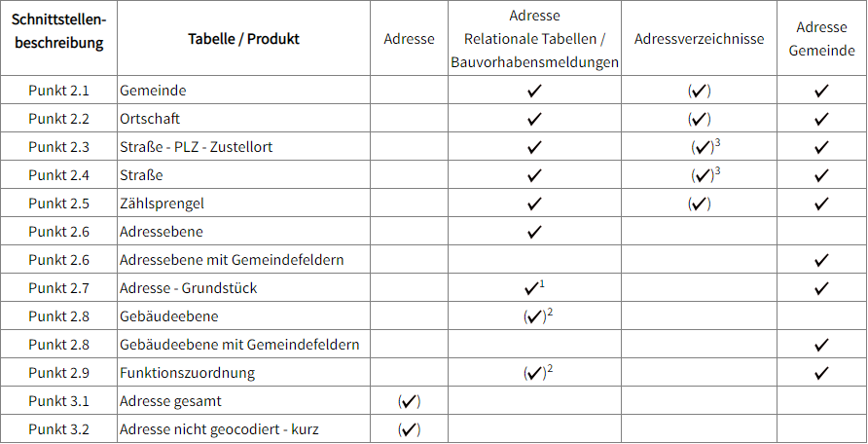Click the Gemeinde row checkmark under Adressverzeichnisse
868x444 pixels.
[x=699, y=92]
